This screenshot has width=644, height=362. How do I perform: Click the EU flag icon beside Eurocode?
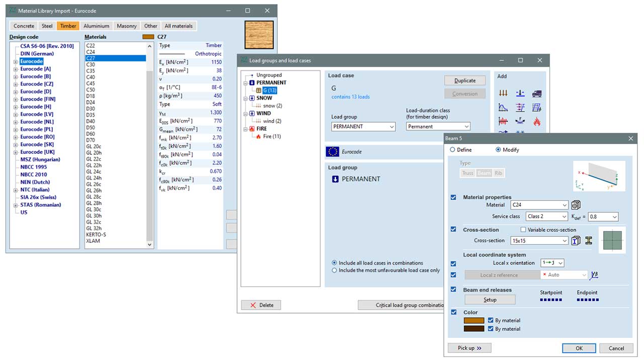click(332, 151)
